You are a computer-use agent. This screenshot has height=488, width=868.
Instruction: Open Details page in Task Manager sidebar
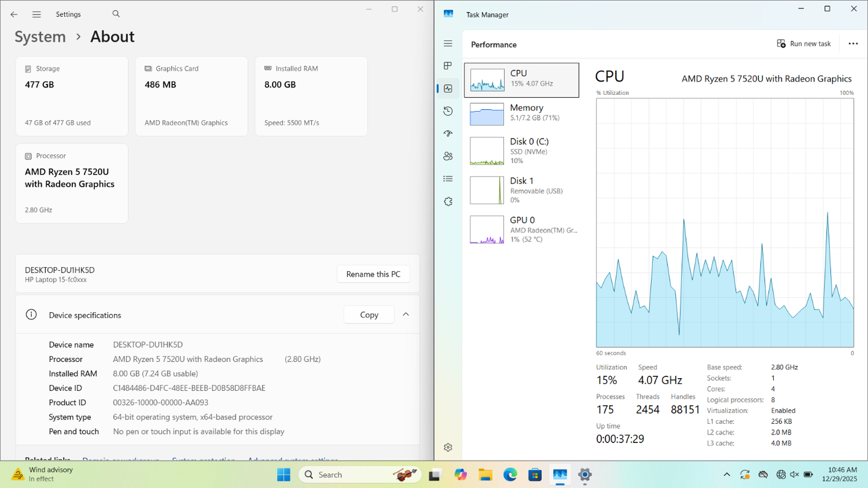click(448, 179)
